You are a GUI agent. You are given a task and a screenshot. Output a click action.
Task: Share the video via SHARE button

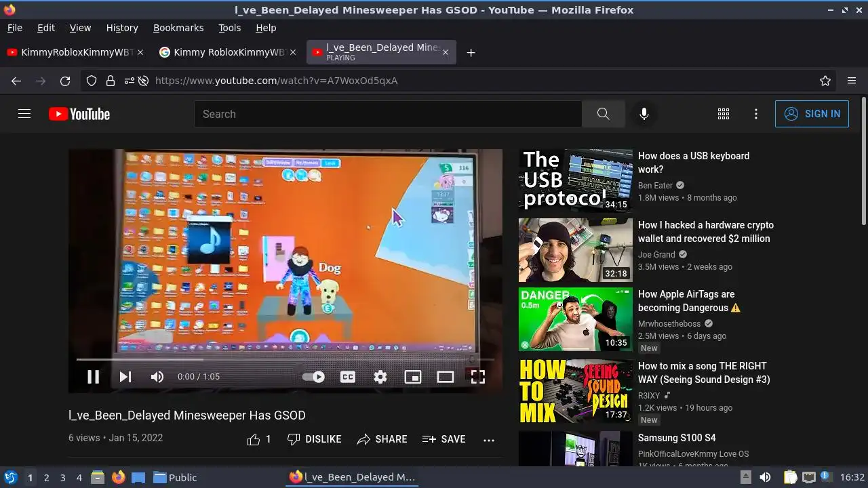(x=382, y=439)
